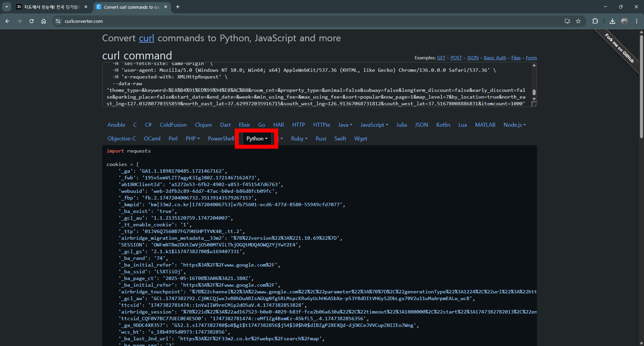Open site information icon beside URL

click(58, 21)
